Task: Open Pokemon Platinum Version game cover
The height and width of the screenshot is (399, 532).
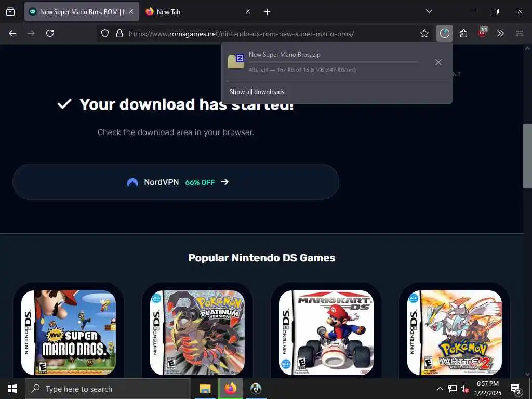Action: click(197, 332)
